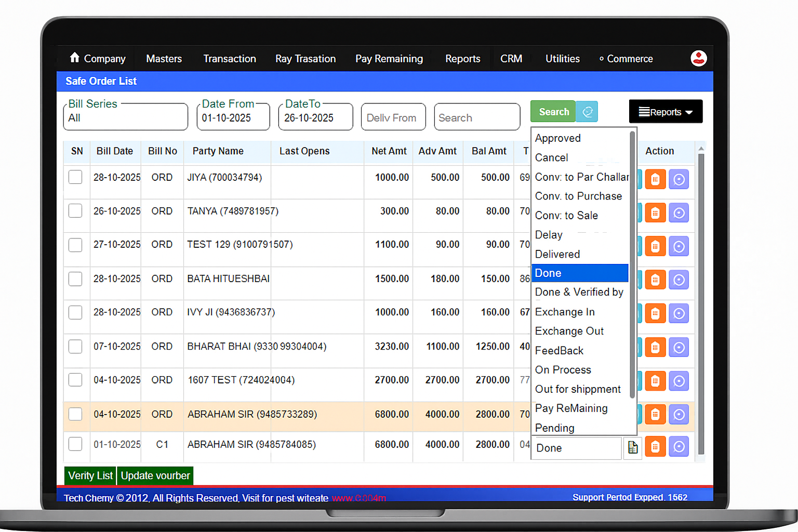
Task: Tick the checkbox for BHARAT BHAI's order
Action: click(75, 346)
